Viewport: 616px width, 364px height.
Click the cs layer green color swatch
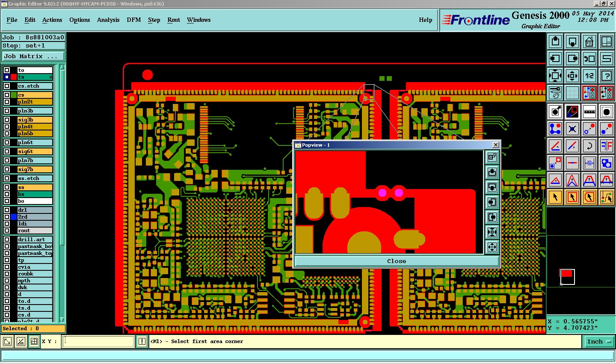pyautogui.click(x=14, y=95)
